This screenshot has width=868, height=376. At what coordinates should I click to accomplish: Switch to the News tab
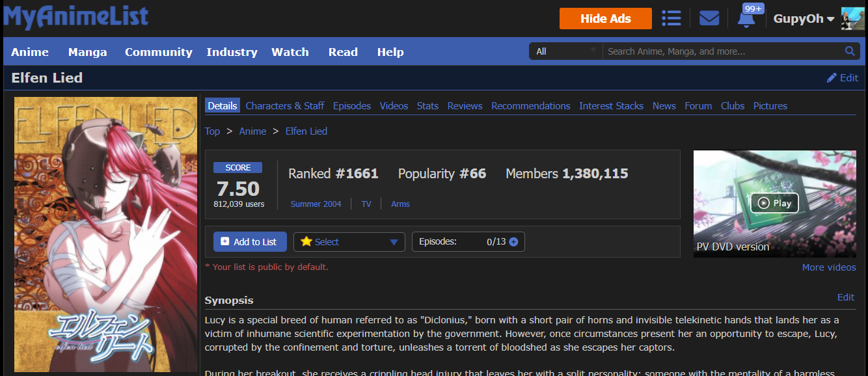664,105
